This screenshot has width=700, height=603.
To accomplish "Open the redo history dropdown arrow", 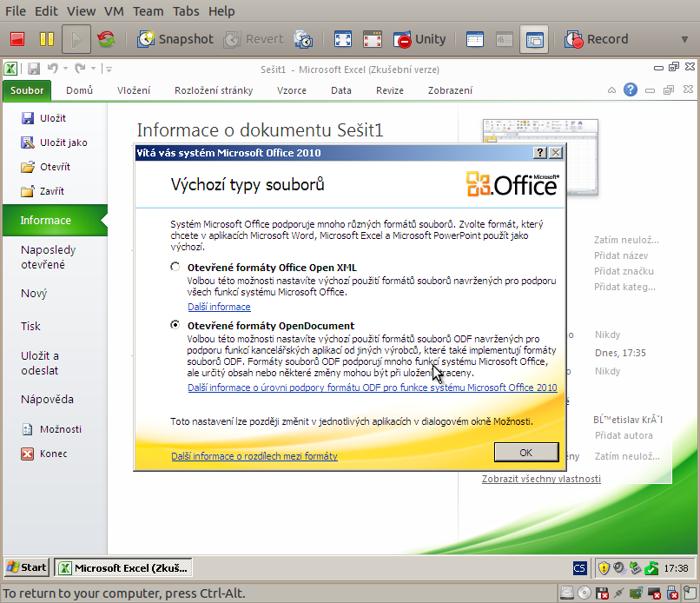I will [93, 69].
